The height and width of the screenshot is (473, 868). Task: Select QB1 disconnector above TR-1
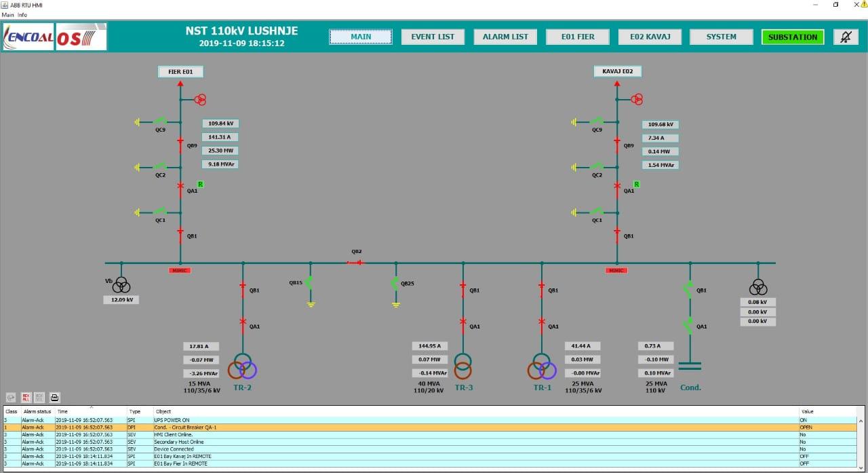542,290
